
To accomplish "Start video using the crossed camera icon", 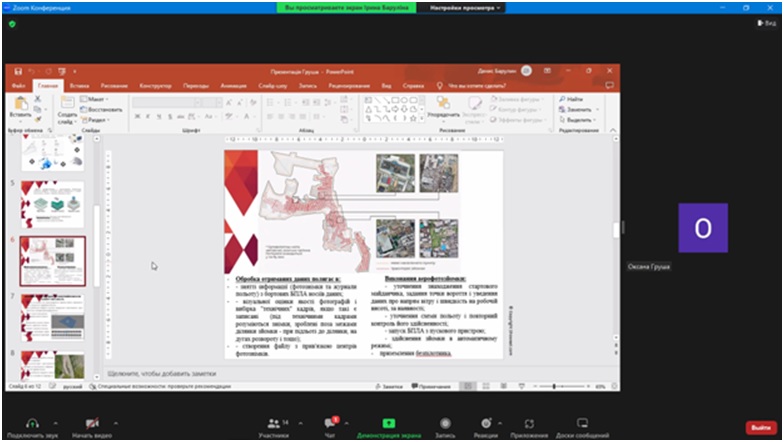I will 92,424.
